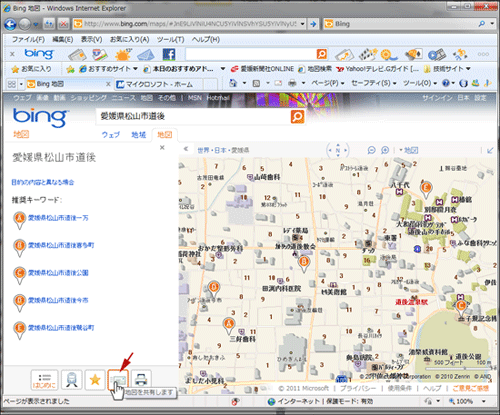
Task: Click the Refresh button by the address bar
Action: point(49,24)
